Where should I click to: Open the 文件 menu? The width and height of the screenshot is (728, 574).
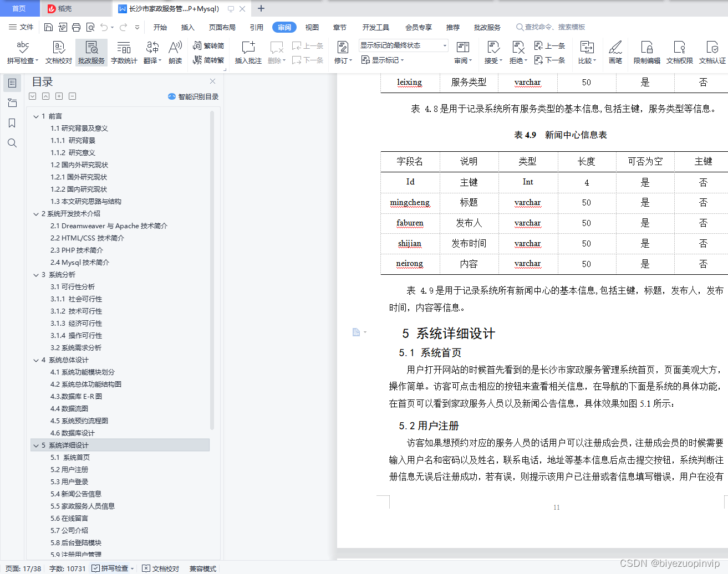[x=21, y=27]
